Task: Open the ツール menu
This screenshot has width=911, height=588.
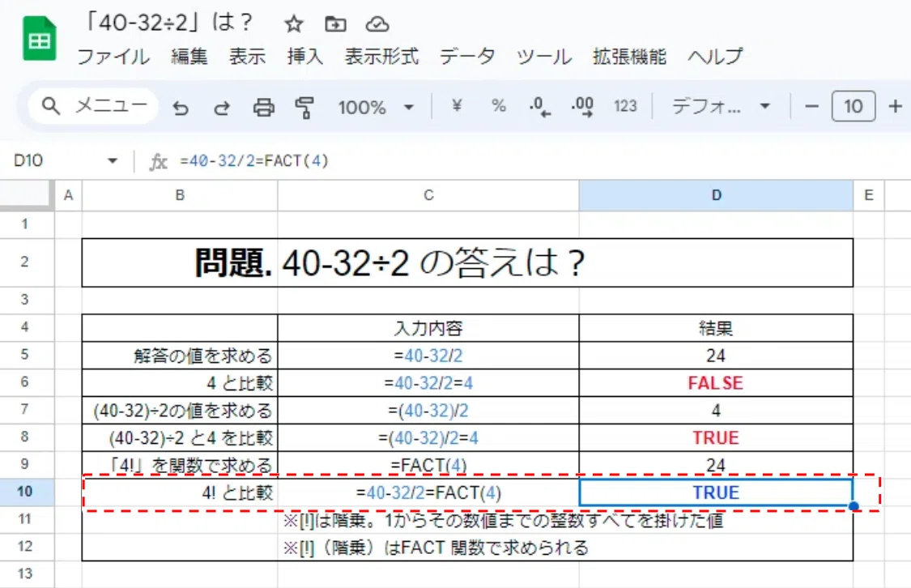Action: 544,57
